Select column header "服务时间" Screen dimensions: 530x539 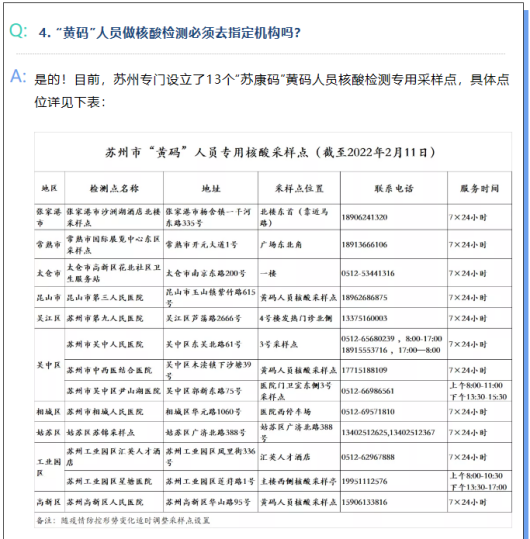pos(479,188)
